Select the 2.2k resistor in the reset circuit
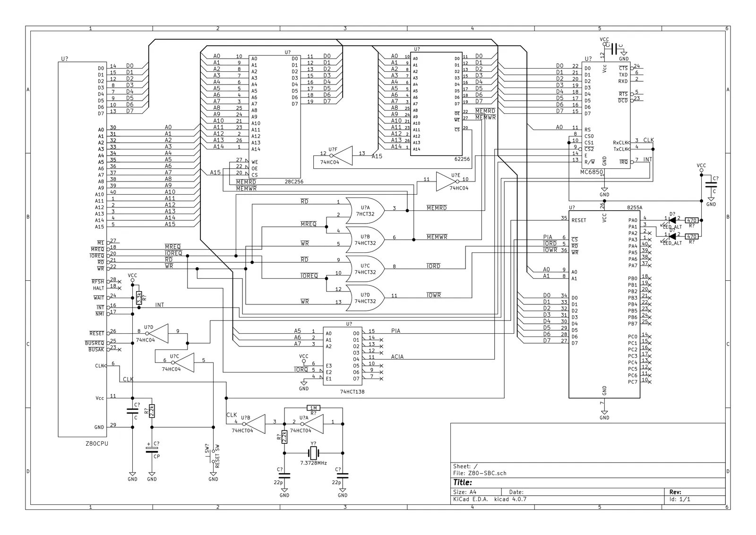756x535 pixels. point(152,411)
